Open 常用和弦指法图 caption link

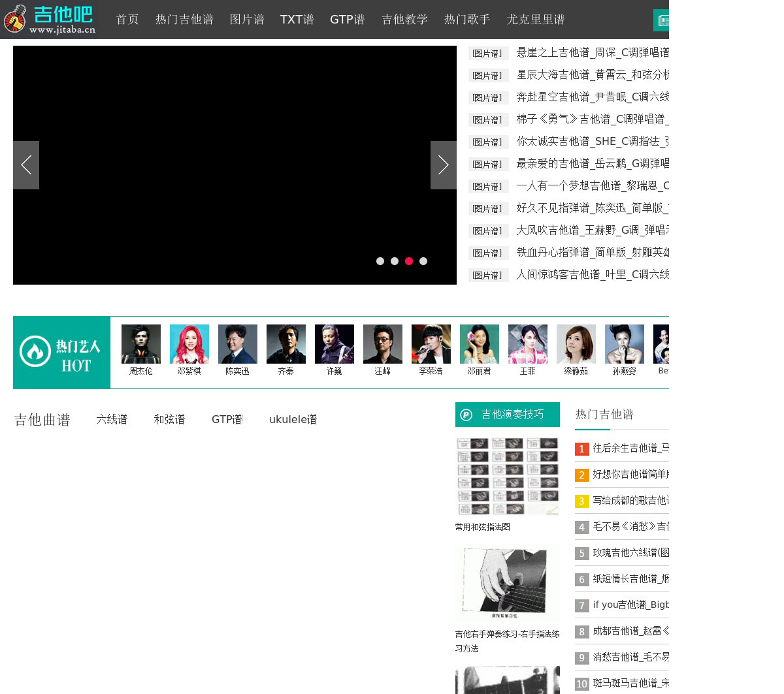[483, 527]
